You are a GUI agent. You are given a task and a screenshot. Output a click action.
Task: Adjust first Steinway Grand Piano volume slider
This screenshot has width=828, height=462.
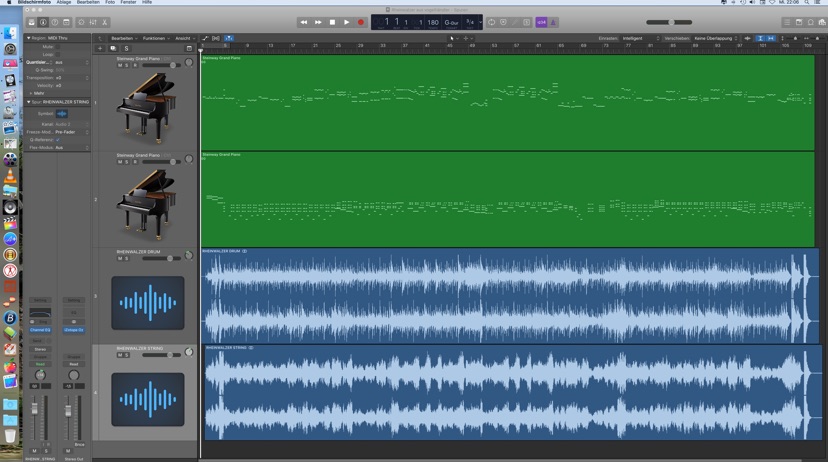click(163, 65)
